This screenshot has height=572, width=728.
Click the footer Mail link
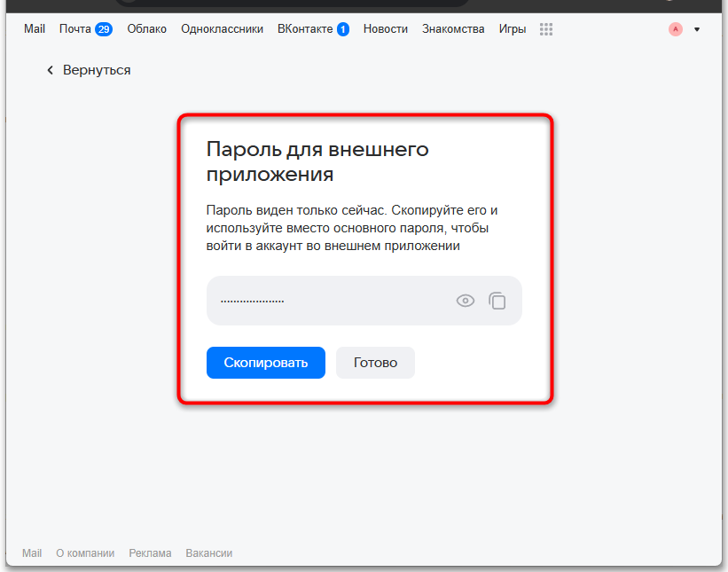pyautogui.click(x=32, y=553)
